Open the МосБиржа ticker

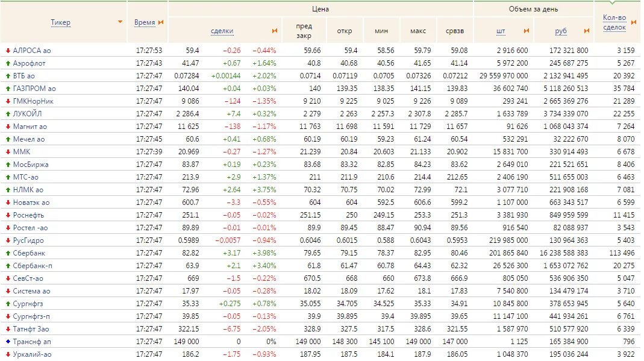click(x=31, y=165)
